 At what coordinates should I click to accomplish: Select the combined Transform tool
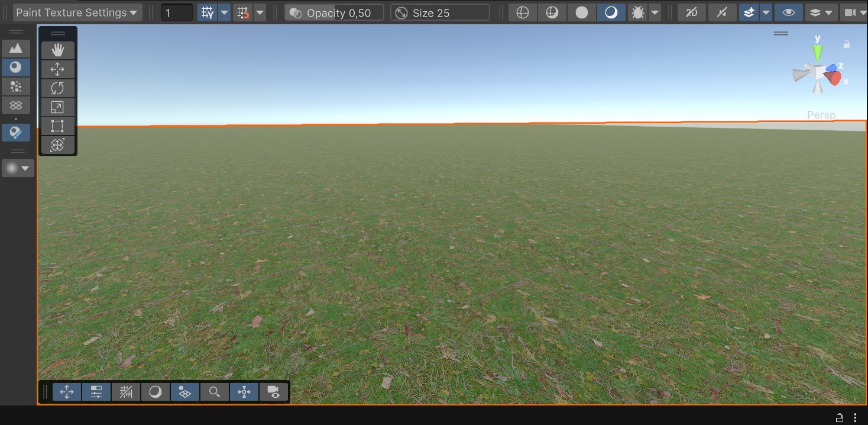57,145
